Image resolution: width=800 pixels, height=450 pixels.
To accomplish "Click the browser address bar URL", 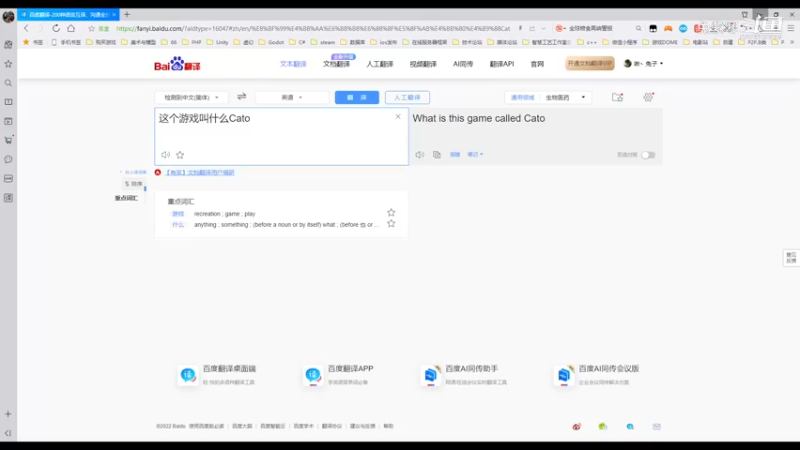I will [x=313, y=29].
